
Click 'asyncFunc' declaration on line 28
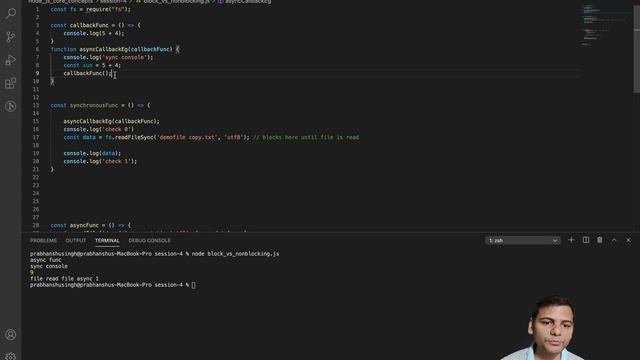pyautogui.click(x=84, y=225)
